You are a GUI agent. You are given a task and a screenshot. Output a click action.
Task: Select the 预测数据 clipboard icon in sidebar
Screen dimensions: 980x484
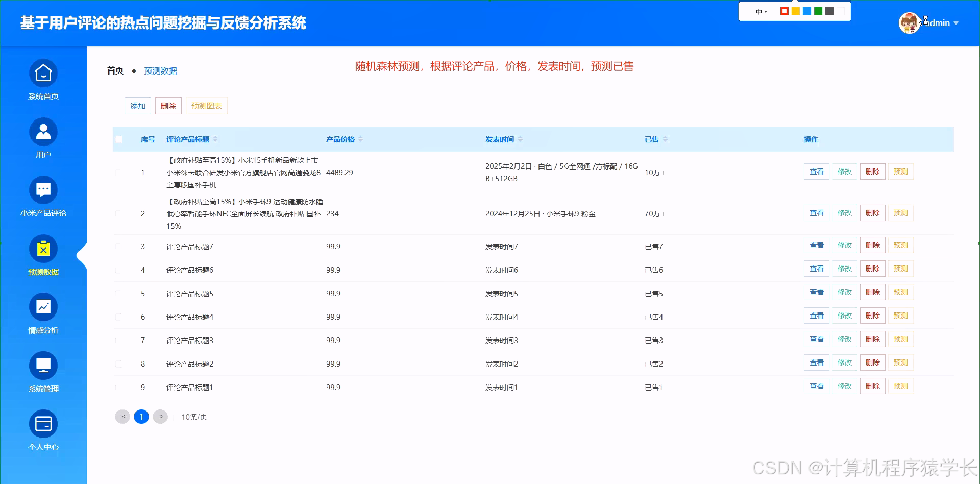point(43,249)
